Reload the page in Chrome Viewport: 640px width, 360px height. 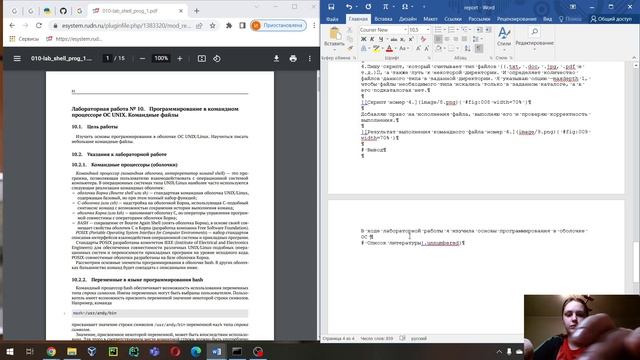click(x=39, y=25)
